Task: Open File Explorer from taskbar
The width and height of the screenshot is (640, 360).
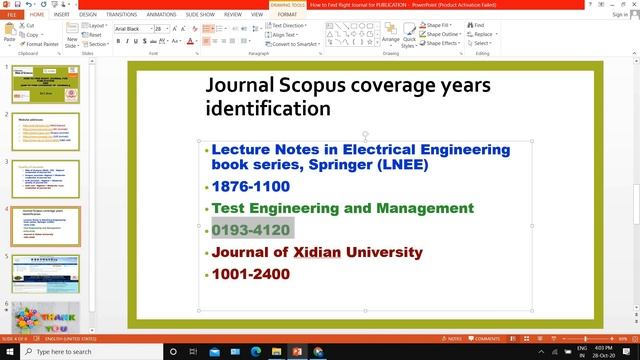Action: pyautogui.click(x=276, y=352)
